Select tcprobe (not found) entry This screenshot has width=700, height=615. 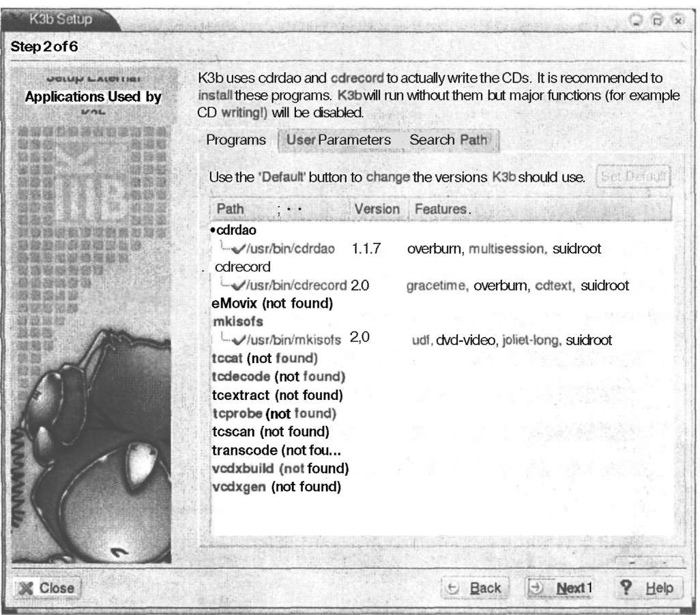274,414
